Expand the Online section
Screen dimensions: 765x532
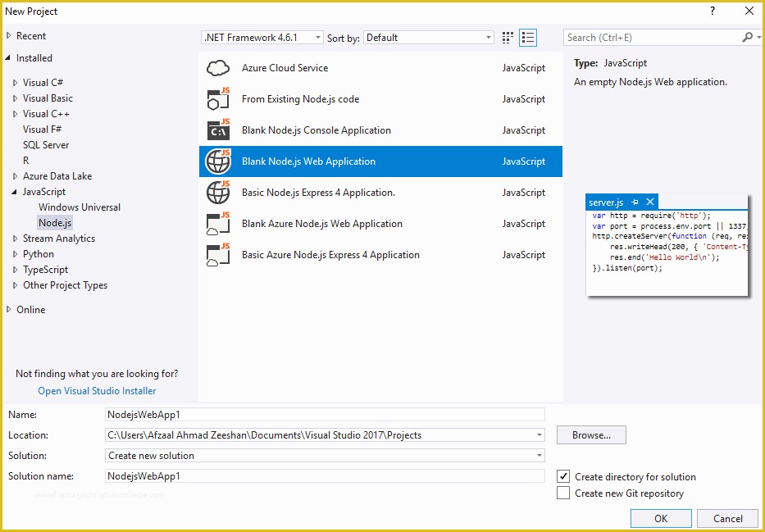pyautogui.click(x=9, y=310)
